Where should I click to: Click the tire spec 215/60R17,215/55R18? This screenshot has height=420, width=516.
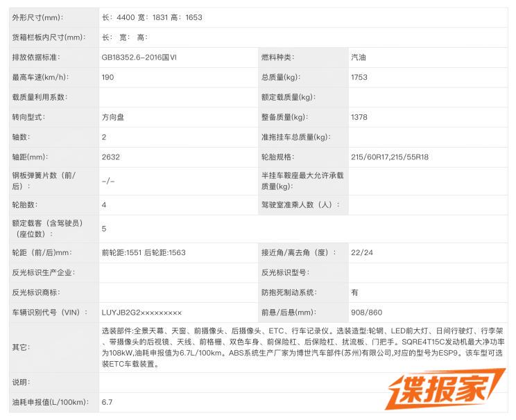(x=390, y=157)
